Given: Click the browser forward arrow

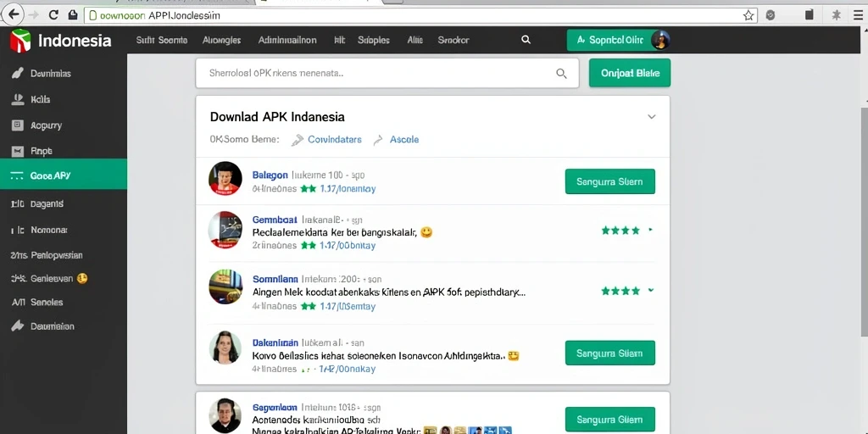Looking at the screenshot, I should [34, 15].
